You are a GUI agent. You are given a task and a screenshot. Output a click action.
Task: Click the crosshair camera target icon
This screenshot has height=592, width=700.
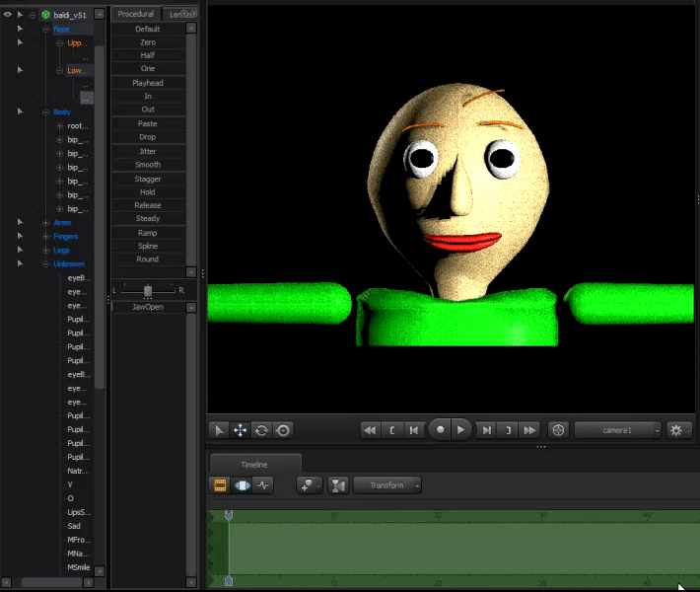[558, 430]
